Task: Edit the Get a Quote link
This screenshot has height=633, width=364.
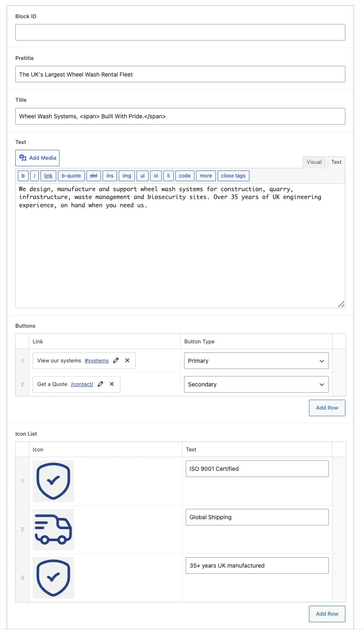Action: [x=101, y=384]
